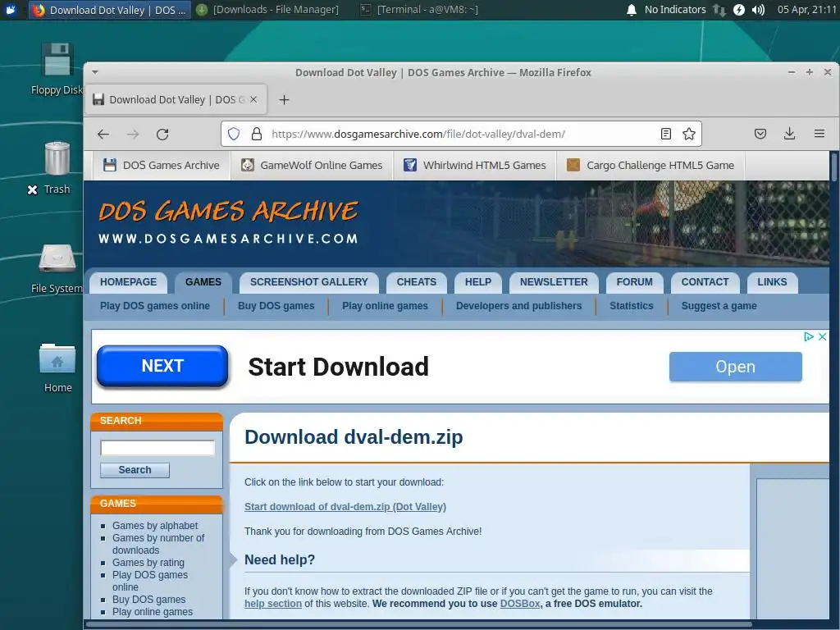Open Suggest a game link
The height and width of the screenshot is (630, 840).
point(719,306)
